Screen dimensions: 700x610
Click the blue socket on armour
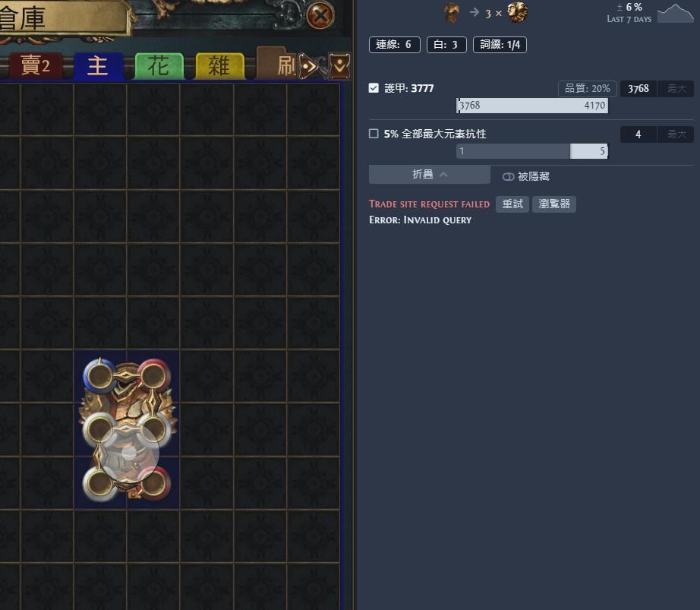99,376
